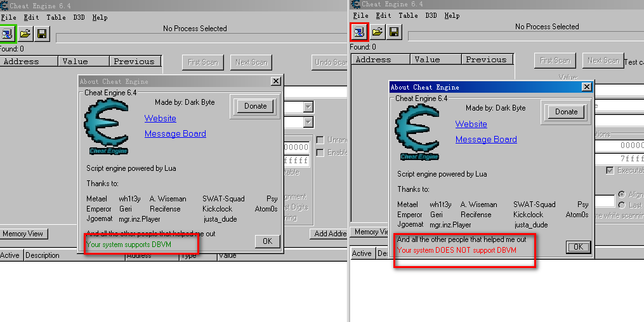Click process progress bar in left window
Screen dimensions: 644x322
pyautogui.click(x=202, y=38)
